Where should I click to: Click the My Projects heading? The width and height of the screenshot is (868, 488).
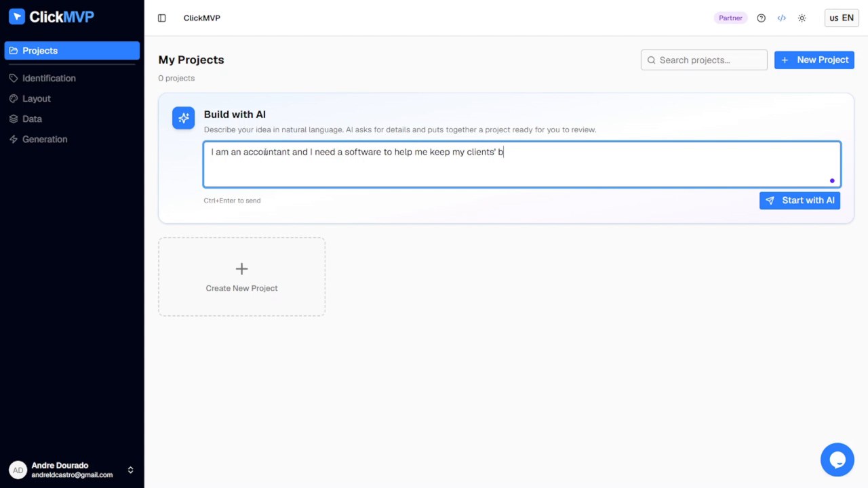click(191, 60)
